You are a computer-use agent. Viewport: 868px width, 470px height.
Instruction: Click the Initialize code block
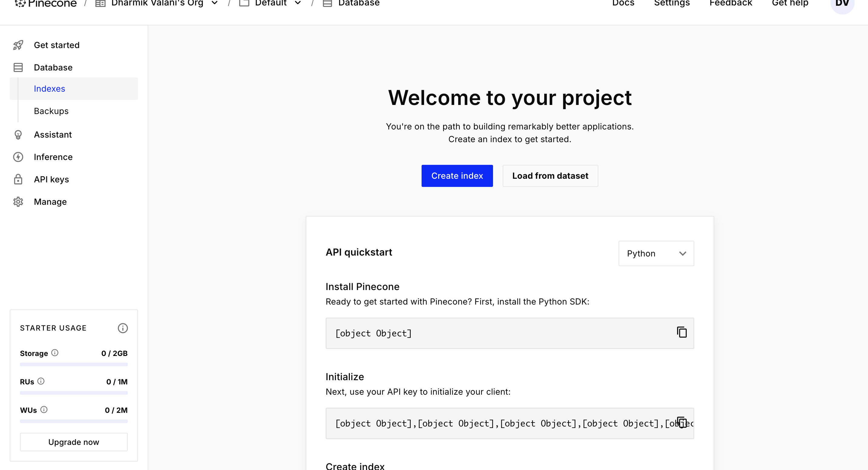pyautogui.click(x=510, y=423)
